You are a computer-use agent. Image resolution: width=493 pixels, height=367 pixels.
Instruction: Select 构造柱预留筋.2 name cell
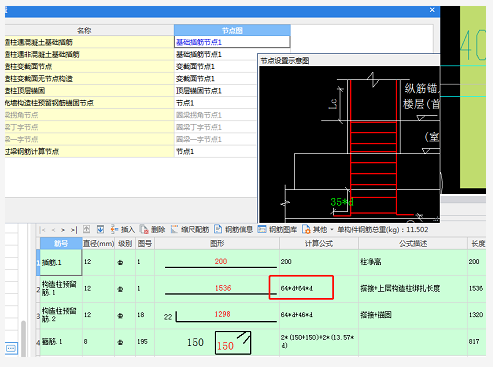pyautogui.click(x=61, y=315)
